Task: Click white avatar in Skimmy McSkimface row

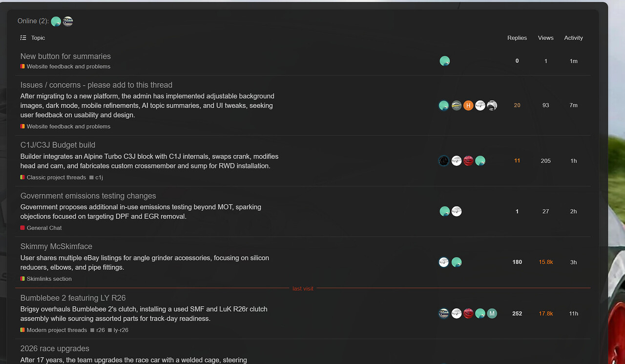Action: pyautogui.click(x=444, y=262)
